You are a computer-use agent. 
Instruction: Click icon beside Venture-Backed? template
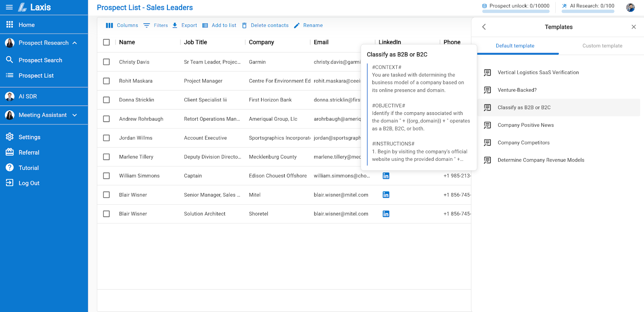click(x=487, y=90)
